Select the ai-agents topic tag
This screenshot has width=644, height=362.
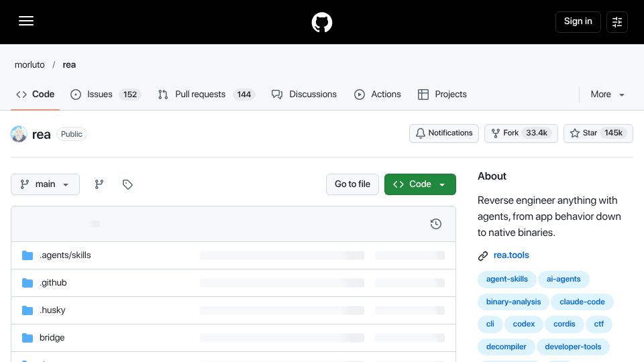click(563, 279)
